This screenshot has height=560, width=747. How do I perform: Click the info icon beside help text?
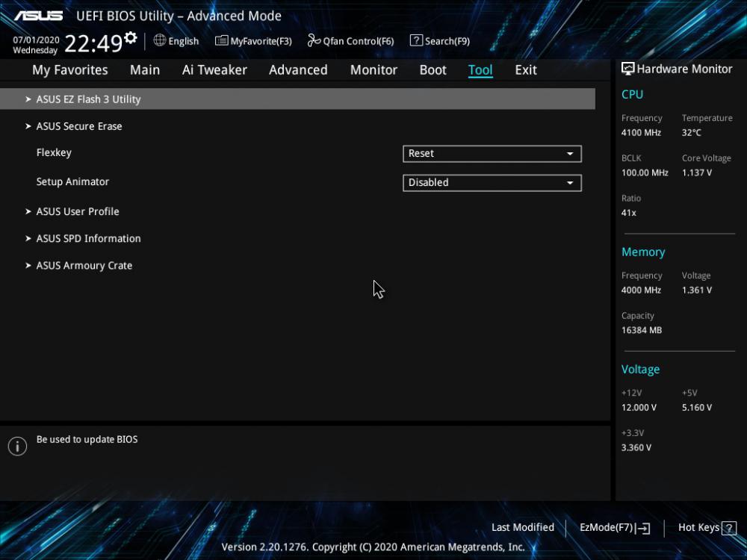tap(18, 447)
